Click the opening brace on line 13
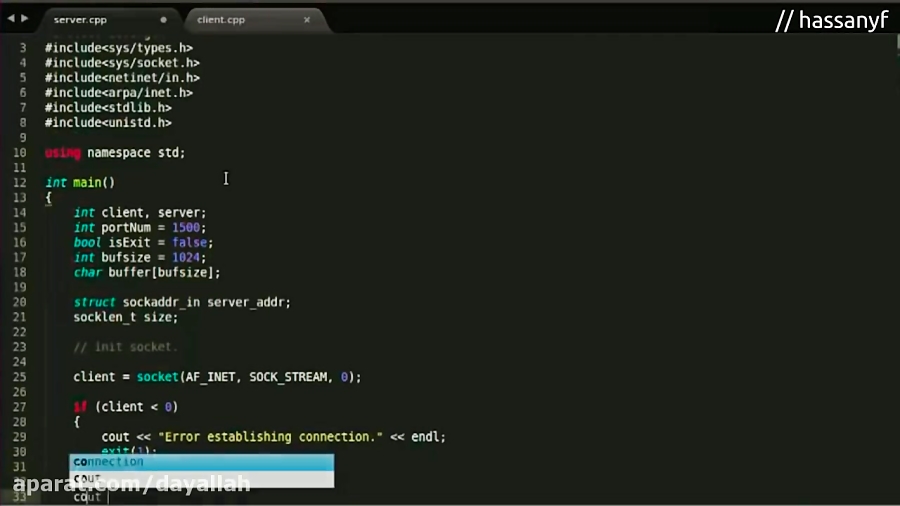 (x=48, y=198)
